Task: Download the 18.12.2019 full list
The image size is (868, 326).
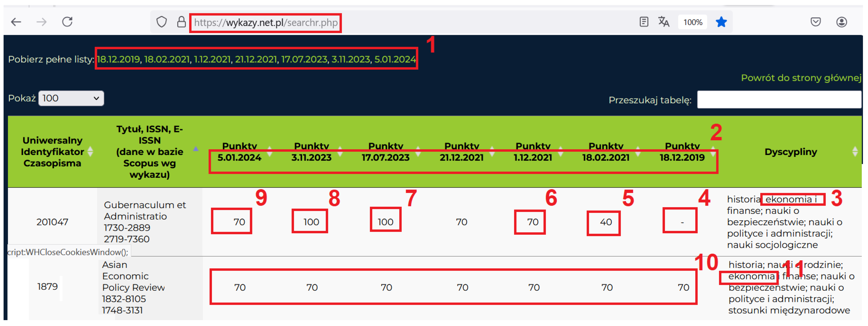Action: (x=118, y=59)
